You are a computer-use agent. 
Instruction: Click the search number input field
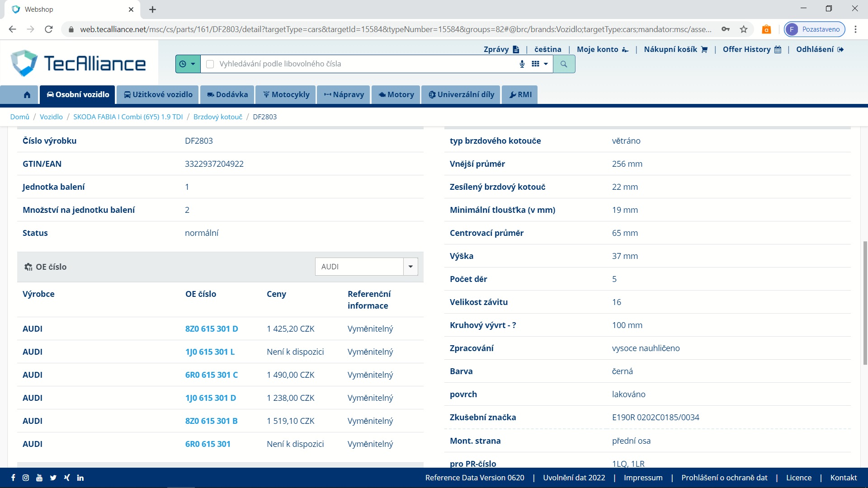pyautogui.click(x=366, y=64)
